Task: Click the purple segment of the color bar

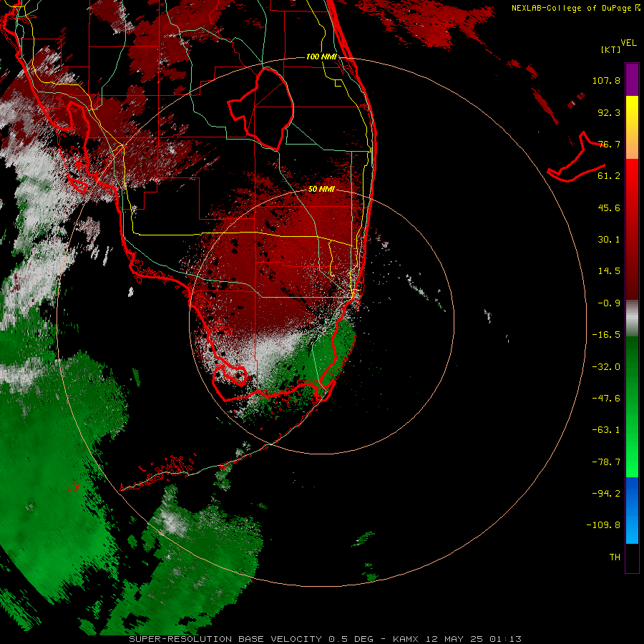Action: pos(632,80)
